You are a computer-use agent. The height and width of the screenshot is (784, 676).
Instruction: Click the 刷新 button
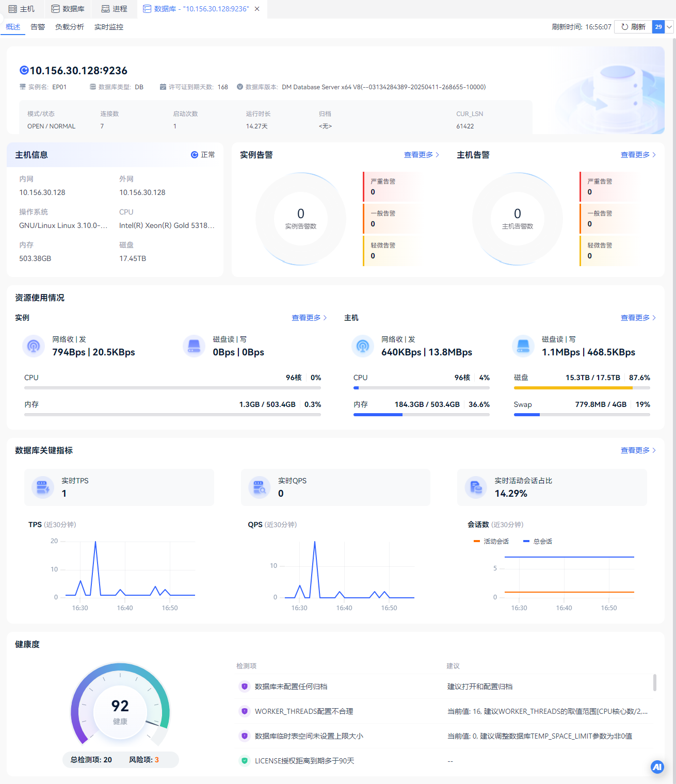633,27
